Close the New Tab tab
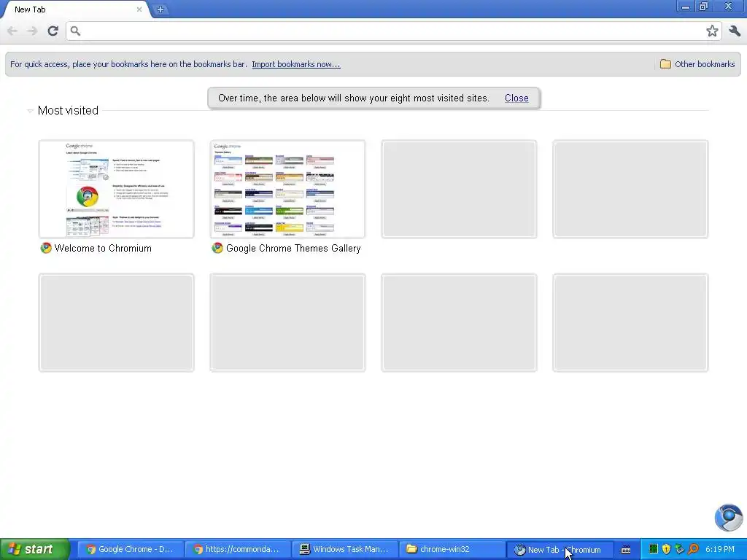 coord(139,9)
